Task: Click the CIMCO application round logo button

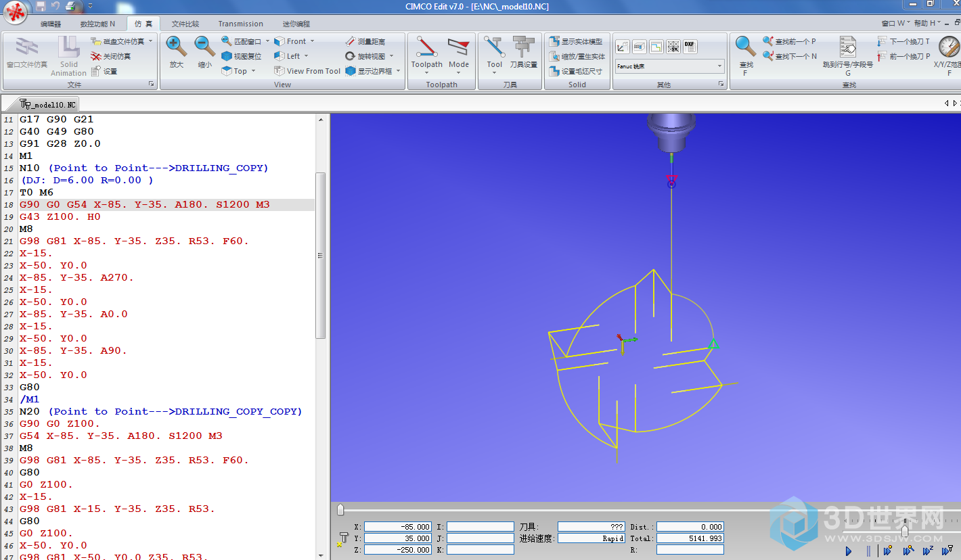Action: (x=16, y=14)
